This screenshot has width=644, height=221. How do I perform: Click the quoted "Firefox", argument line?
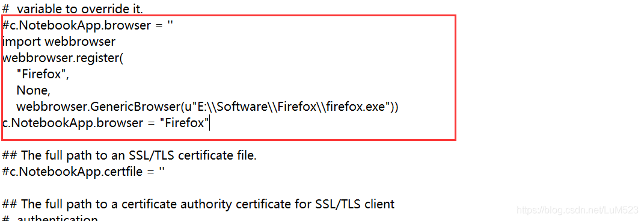pos(43,74)
